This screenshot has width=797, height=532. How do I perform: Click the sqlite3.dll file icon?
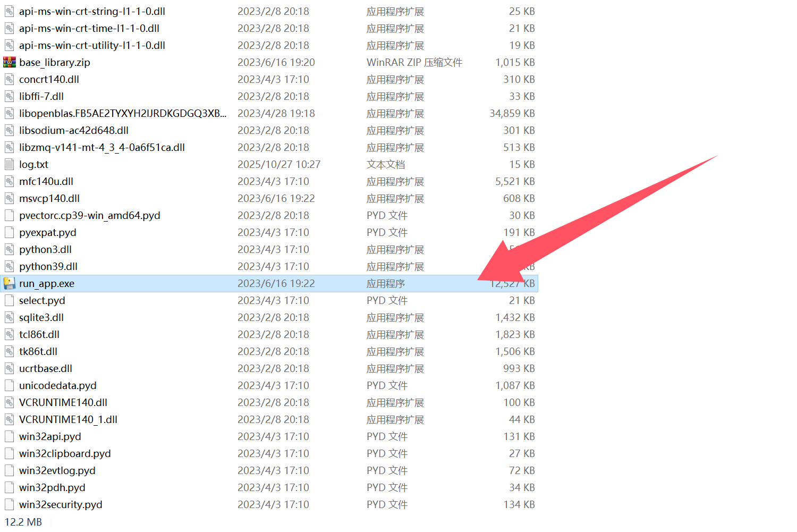tap(10, 317)
